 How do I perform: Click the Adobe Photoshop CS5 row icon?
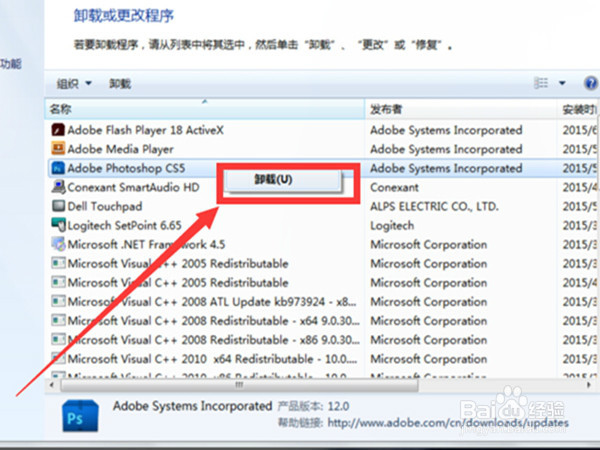pos(58,168)
